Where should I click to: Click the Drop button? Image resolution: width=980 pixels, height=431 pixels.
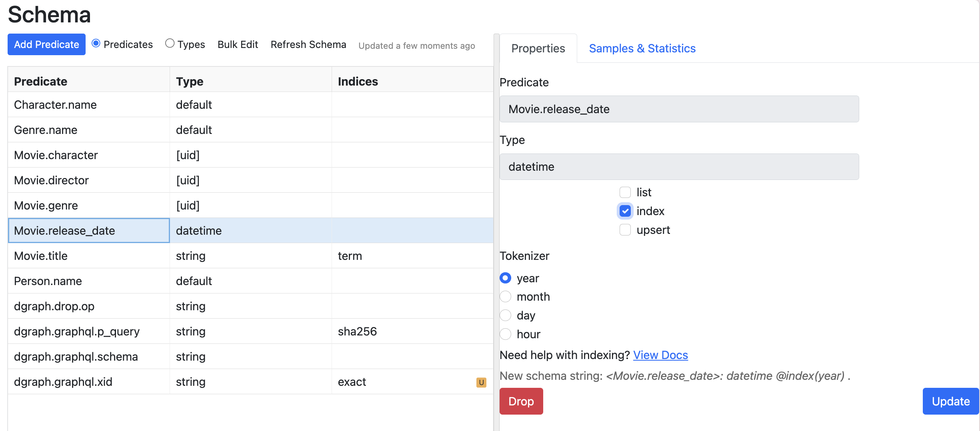click(521, 401)
